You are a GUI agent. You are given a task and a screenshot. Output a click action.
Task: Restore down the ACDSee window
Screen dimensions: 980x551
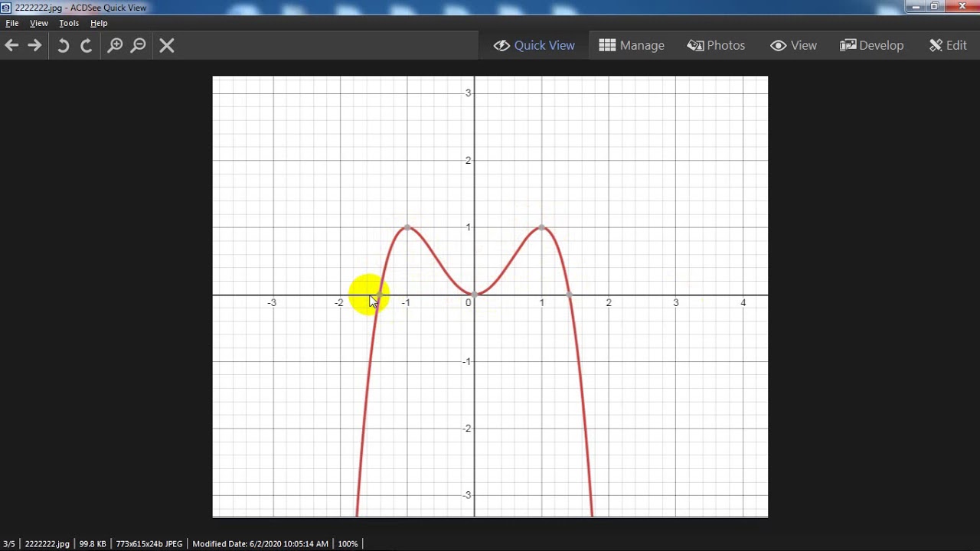(935, 7)
